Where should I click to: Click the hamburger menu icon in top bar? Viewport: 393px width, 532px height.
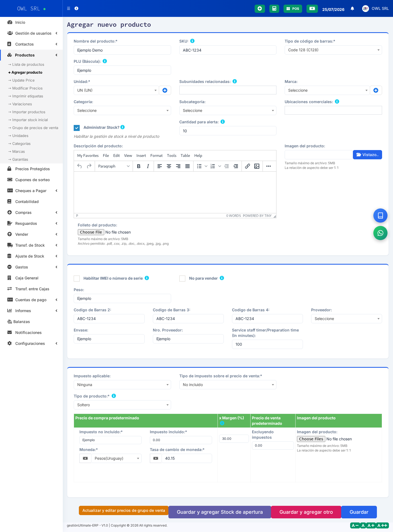pyautogui.click(x=69, y=8)
